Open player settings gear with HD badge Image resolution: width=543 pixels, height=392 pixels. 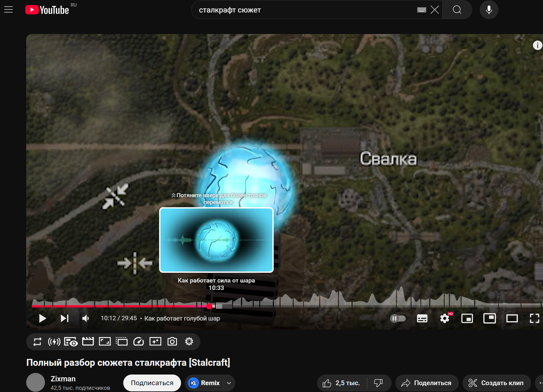click(445, 318)
